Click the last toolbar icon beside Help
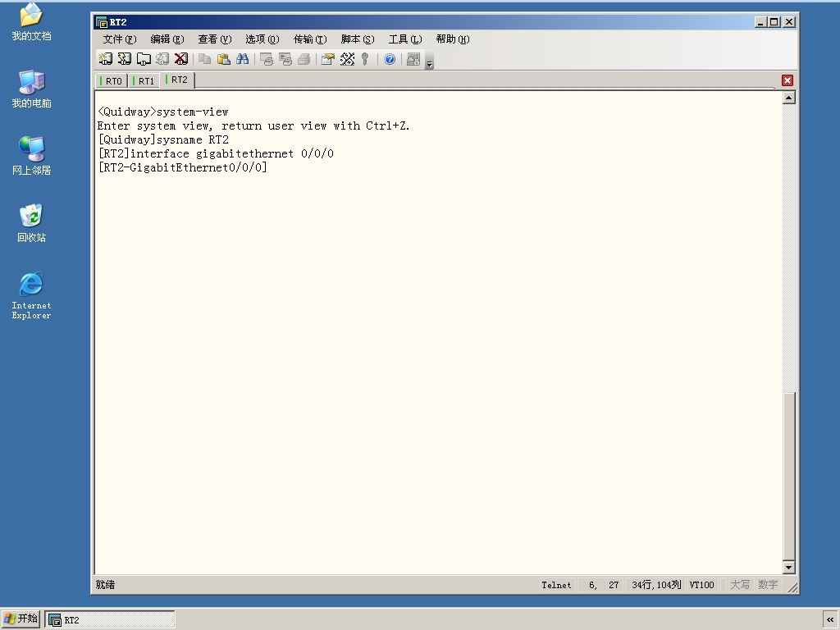Viewport: 840px width, 630px height. point(413,59)
